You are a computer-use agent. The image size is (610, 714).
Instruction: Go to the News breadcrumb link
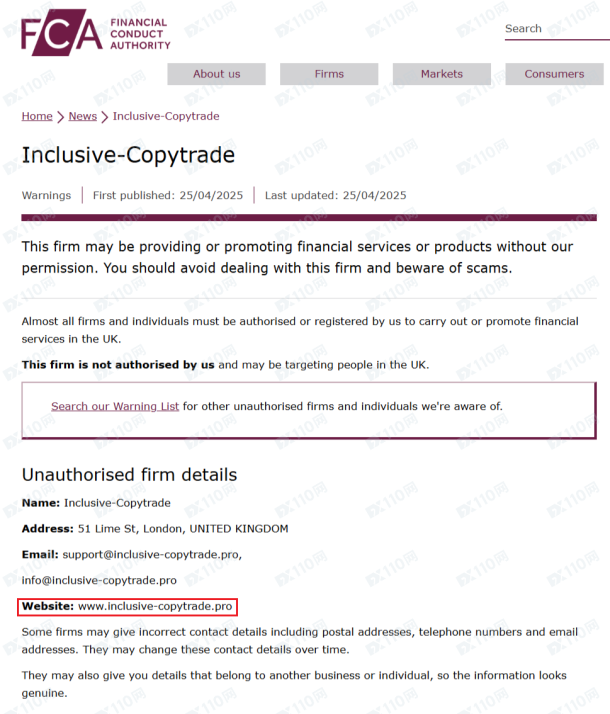(82, 116)
